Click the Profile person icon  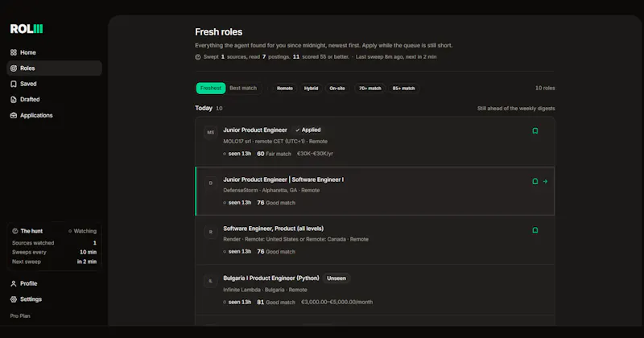(14, 283)
